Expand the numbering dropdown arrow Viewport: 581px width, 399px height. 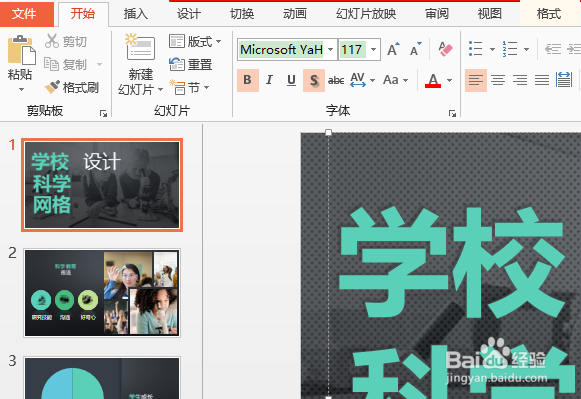[x=526, y=49]
